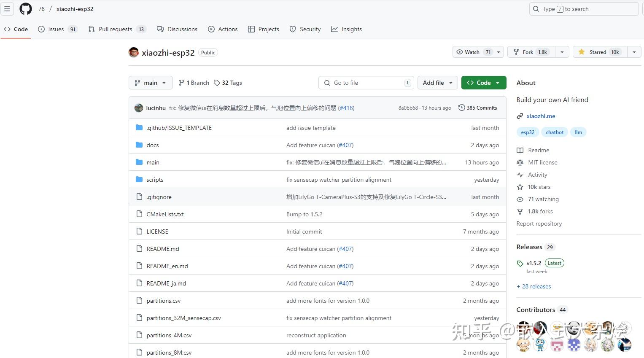Viewport: 644px width, 358px height.
Task: Follow the xiaozhi.me website link
Action: pyautogui.click(x=541, y=116)
